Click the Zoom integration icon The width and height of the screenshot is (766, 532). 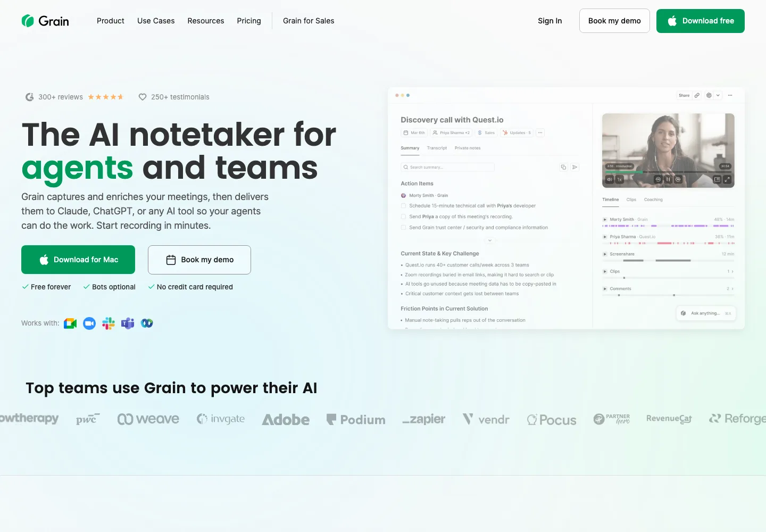89,323
